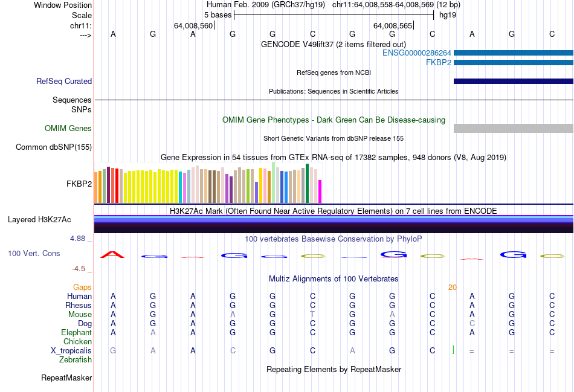Click the red A conservation logo letter
The image size is (574, 392).
(x=112, y=254)
